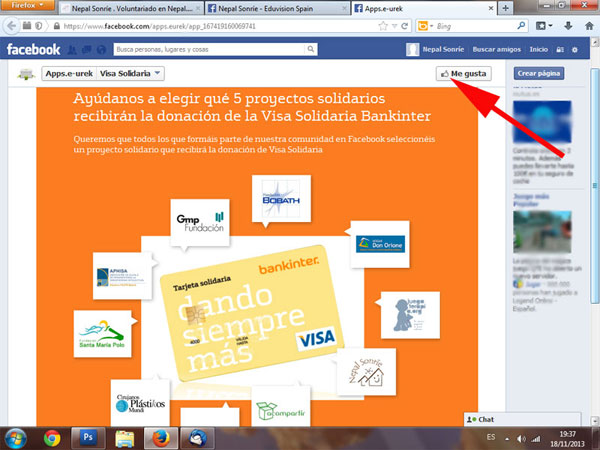Select the Acompartir logo card
600x450 pixels.
click(281, 407)
